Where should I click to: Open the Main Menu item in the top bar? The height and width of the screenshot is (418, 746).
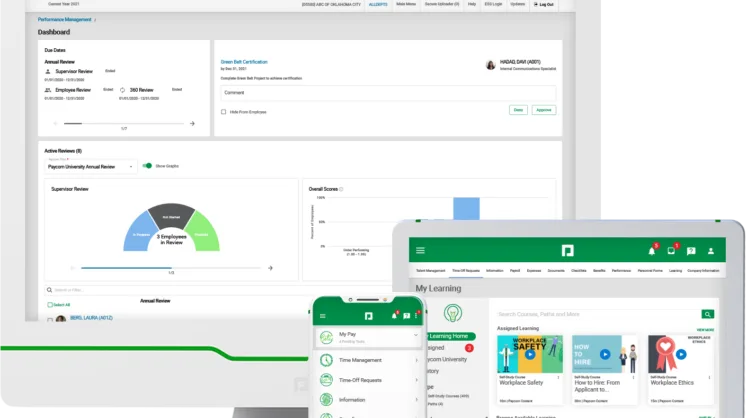coord(406,4)
